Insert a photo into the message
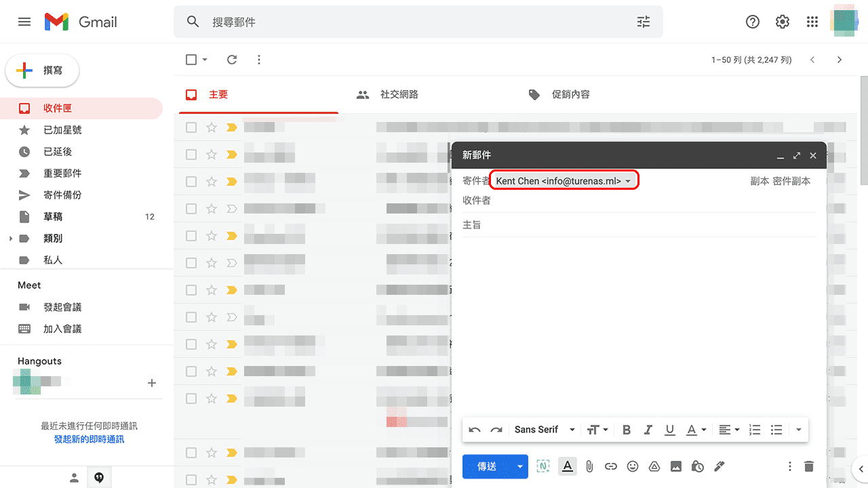The height and width of the screenshot is (488, 868). [676, 466]
